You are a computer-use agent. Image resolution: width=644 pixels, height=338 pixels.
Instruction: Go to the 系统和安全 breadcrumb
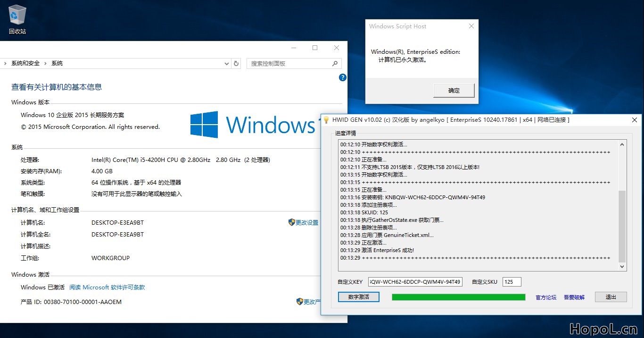25,63
